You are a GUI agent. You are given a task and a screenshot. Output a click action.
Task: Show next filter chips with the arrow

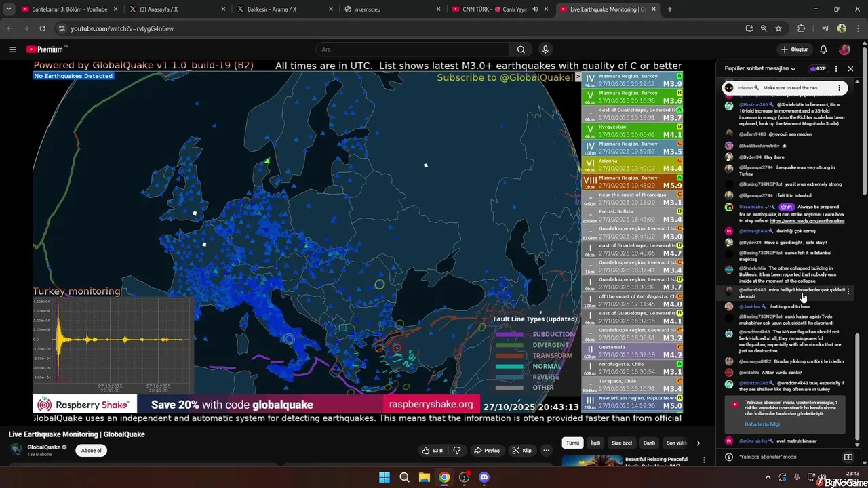pos(698,443)
